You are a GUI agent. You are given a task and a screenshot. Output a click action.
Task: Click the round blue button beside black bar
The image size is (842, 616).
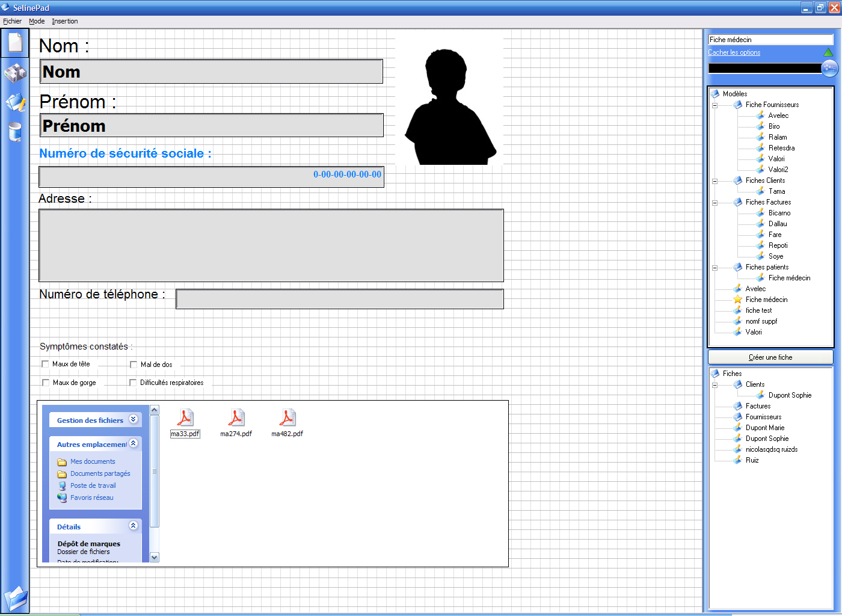pyautogui.click(x=829, y=69)
